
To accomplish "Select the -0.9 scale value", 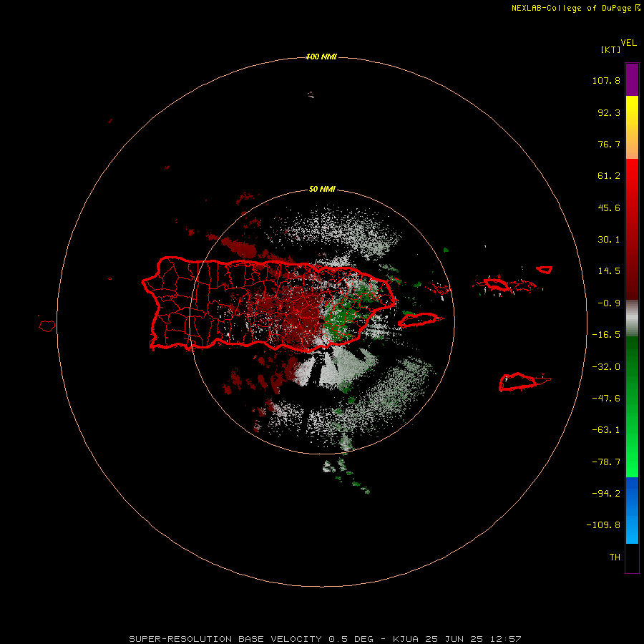I will [609, 303].
